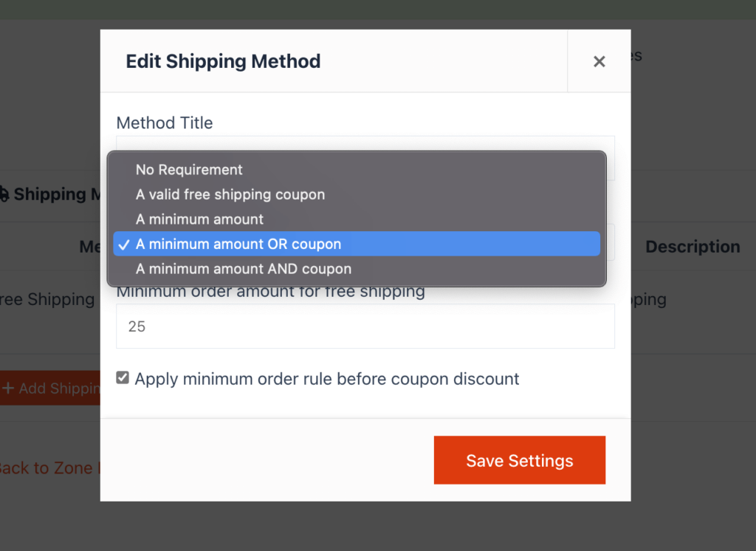Viewport: 756px width, 551px height.
Task: Click the minimum order amount field showing 25
Action: tap(365, 326)
